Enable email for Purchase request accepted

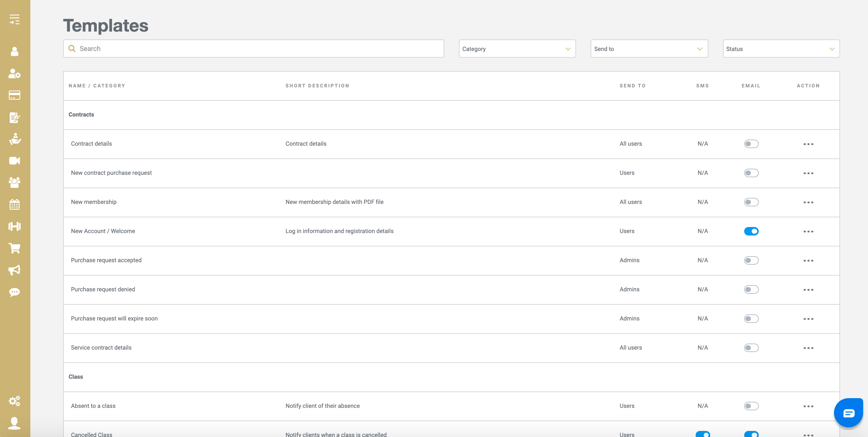pyautogui.click(x=751, y=260)
